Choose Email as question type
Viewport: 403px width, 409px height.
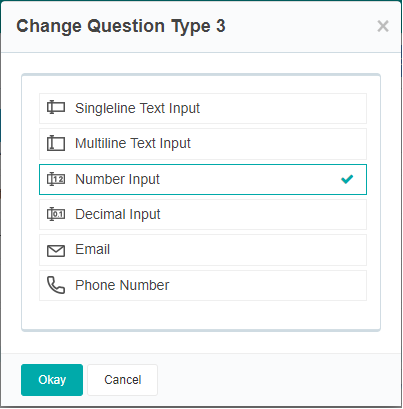click(203, 250)
